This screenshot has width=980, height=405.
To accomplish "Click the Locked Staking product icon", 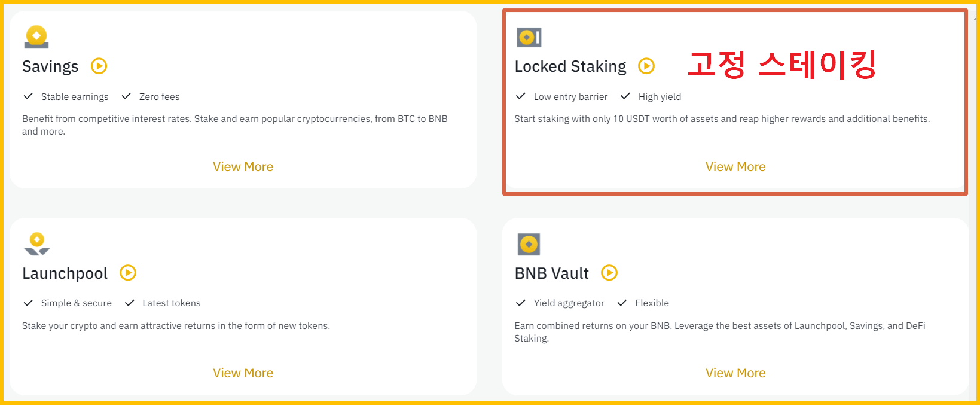I will point(530,36).
